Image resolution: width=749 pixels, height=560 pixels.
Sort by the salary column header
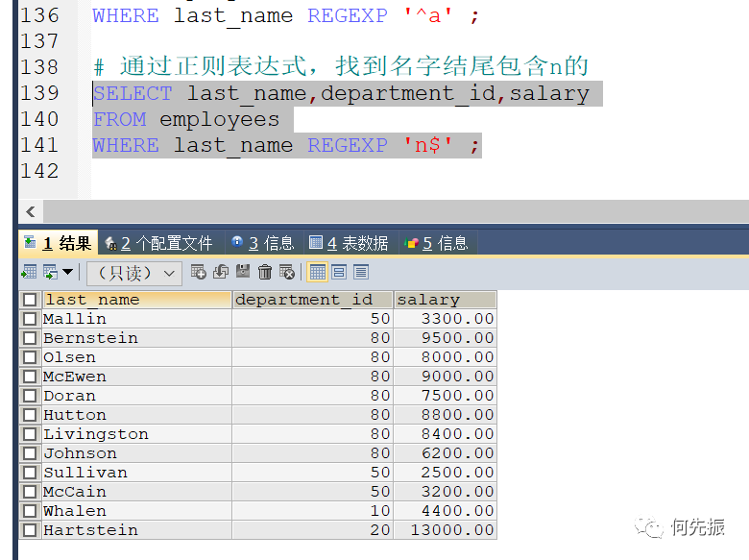click(445, 300)
